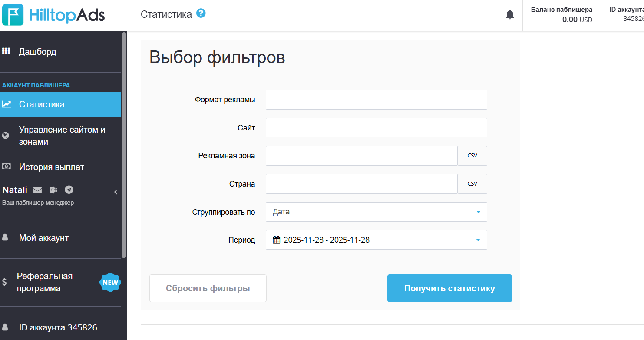644x340 pixels.
Task: Open the Период date range picker
Action: 376,240
